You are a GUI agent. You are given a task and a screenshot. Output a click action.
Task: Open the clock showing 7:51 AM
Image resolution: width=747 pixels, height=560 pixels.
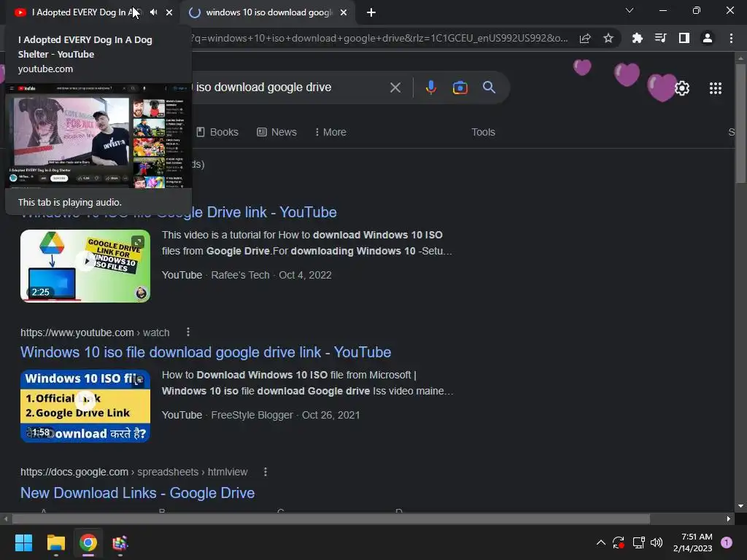(x=693, y=542)
